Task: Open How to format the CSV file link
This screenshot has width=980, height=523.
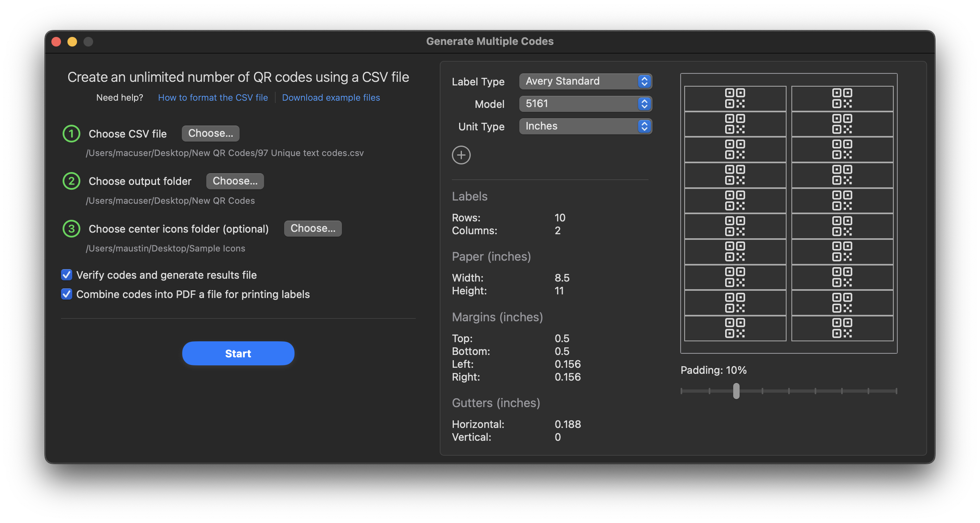Action: point(213,97)
